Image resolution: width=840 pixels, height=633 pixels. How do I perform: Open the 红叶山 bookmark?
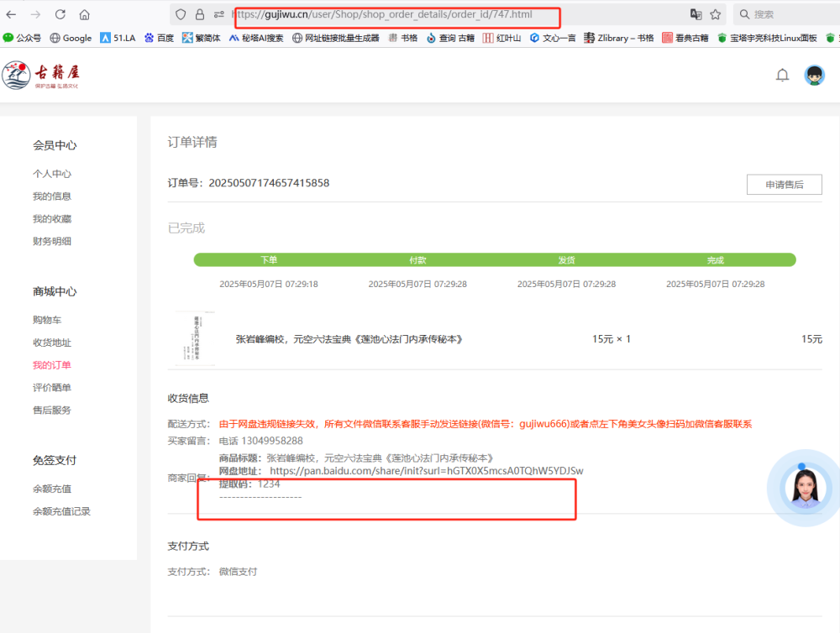click(x=502, y=38)
